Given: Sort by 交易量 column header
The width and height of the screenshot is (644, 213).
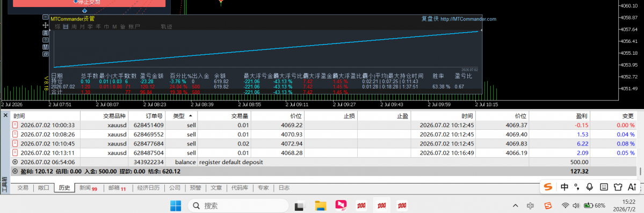Looking at the screenshot, I should coord(225,116).
